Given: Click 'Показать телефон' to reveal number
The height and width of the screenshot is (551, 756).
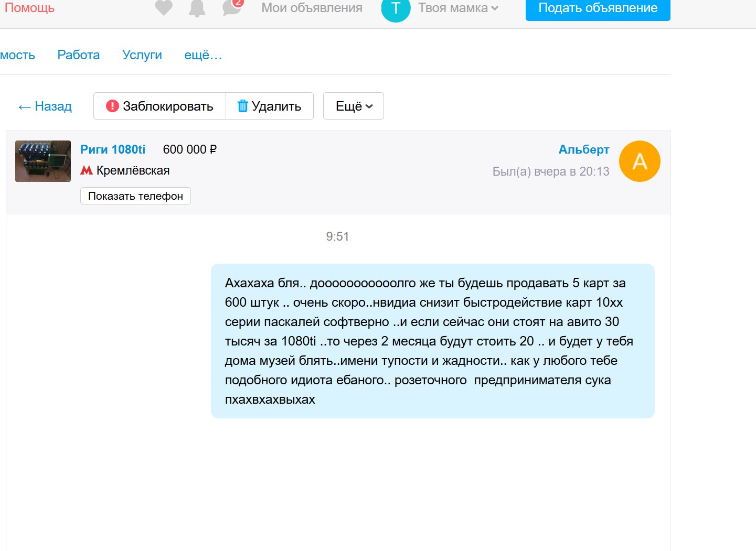Looking at the screenshot, I should coord(135,196).
